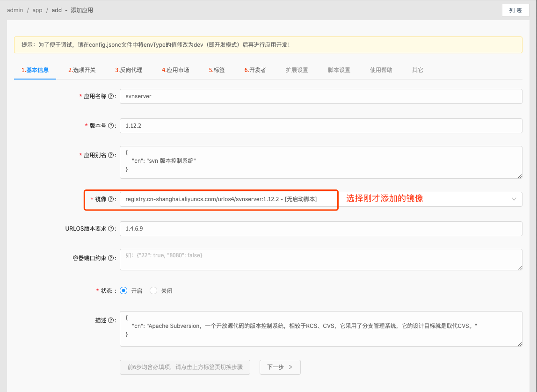Click help icon next to 应用名称
The width and height of the screenshot is (537, 392).
pos(111,96)
